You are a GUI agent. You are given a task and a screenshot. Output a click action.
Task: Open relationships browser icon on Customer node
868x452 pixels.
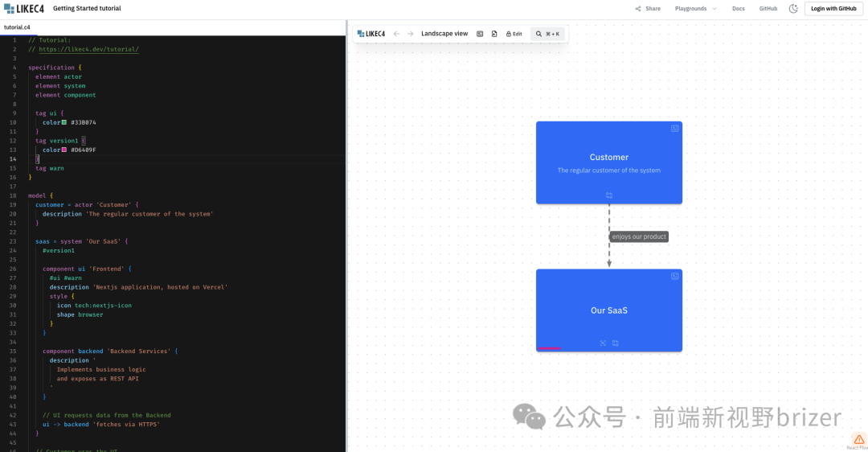609,195
